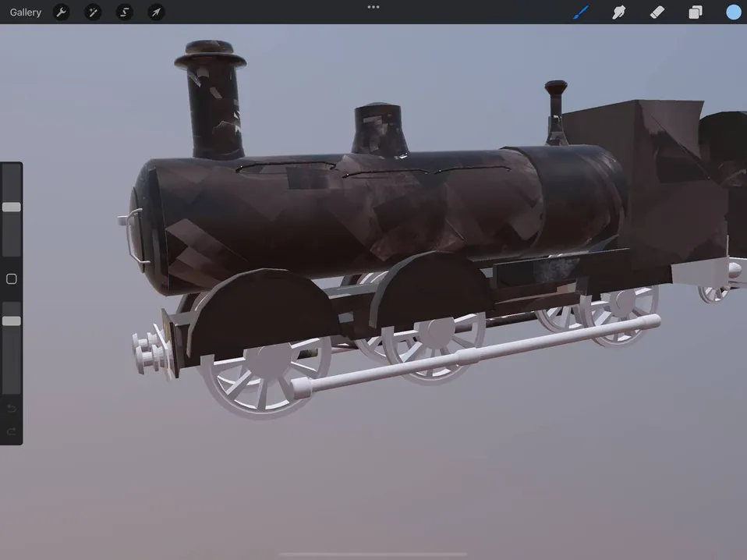Redo the action using sidebar arrow
Screen dimensions: 747x560
click(x=12, y=431)
